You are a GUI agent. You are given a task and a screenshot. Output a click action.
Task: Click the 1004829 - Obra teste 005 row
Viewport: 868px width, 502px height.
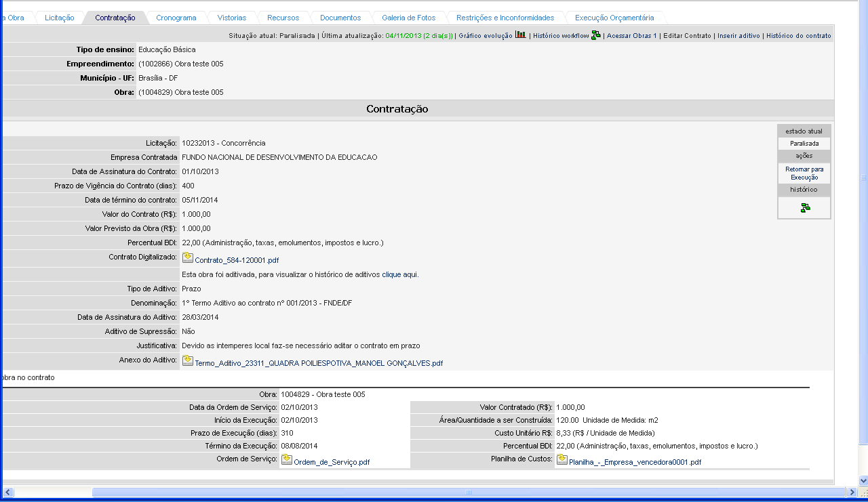coord(323,394)
